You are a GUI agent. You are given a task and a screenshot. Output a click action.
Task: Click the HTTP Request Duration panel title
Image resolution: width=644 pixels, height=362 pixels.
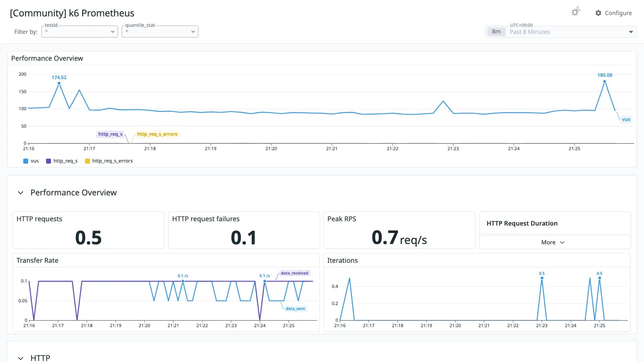click(522, 224)
